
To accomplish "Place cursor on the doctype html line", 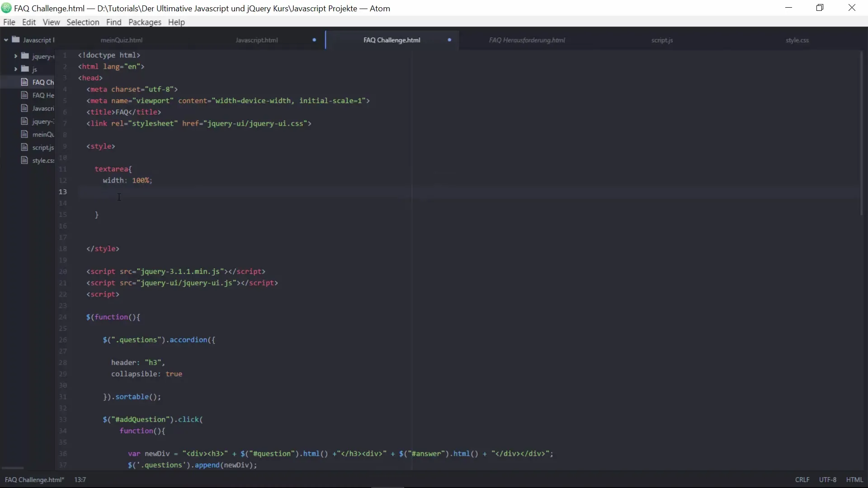I will (109, 55).
